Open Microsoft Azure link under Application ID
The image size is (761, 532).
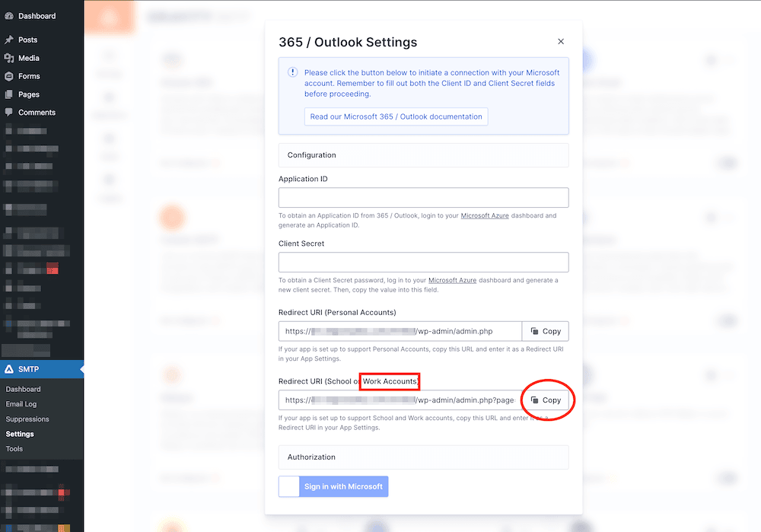pos(485,216)
